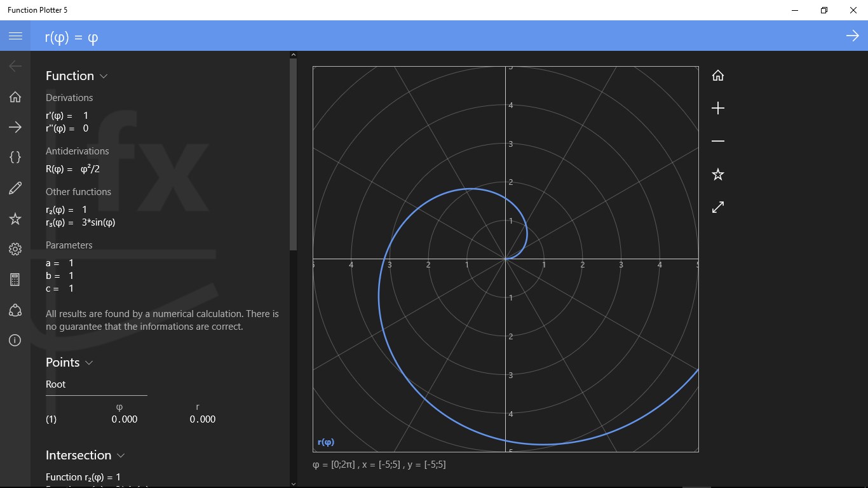Click the back arrow in sidebar
The image size is (868, 488).
click(x=15, y=66)
